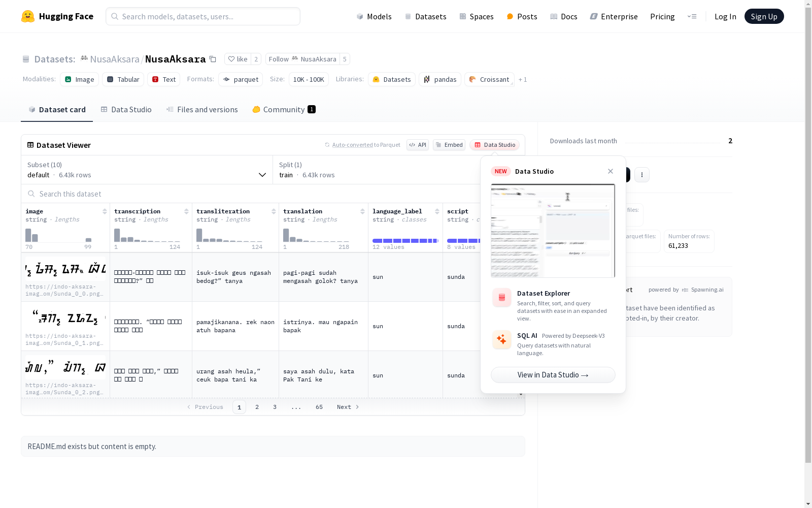The width and height of the screenshot is (812, 508).
Task: Open Docs in the top navigation
Action: [x=564, y=16]
